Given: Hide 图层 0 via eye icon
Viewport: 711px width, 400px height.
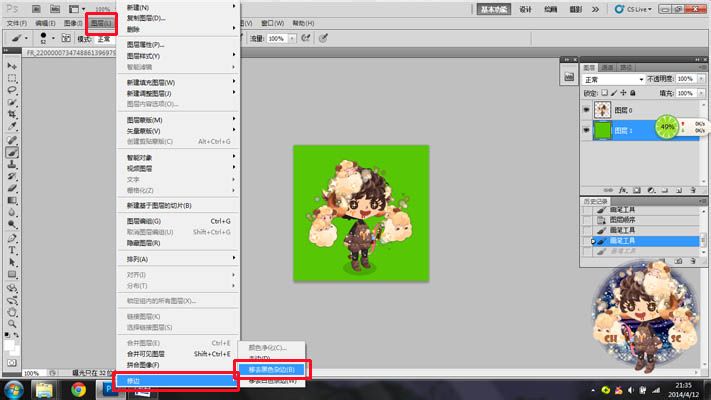Looking at the screenshot, I should click(x=586, y=110).
